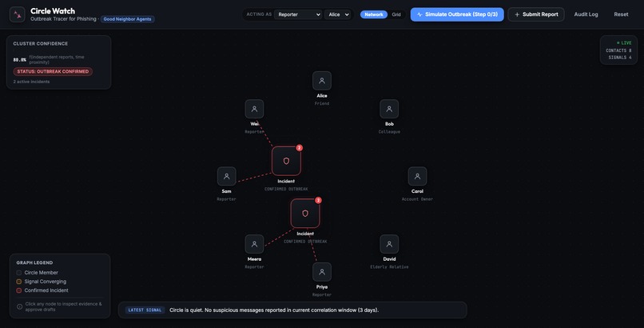The width and height of the screenshot is (644, 328).
Task: Select David's person node icon
Action: [x=389, y=244]
